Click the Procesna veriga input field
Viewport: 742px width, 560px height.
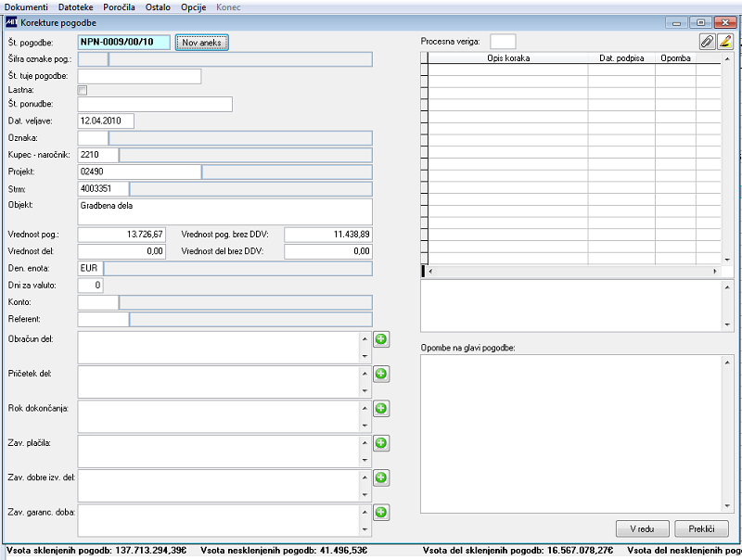click(503, 42)
